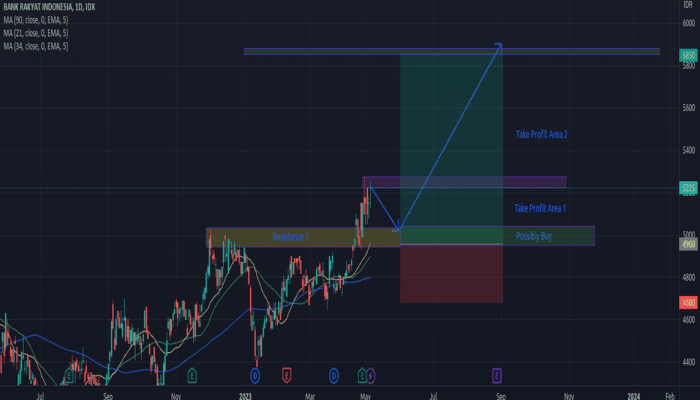Click the 4680 red stop price label

688,302
